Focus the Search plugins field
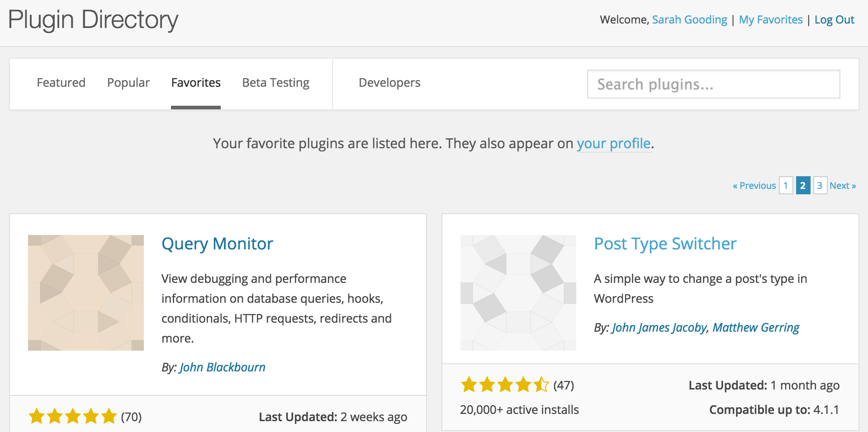Image resolution: width=868 pixels, height=432 pixels. pos(713,84)
